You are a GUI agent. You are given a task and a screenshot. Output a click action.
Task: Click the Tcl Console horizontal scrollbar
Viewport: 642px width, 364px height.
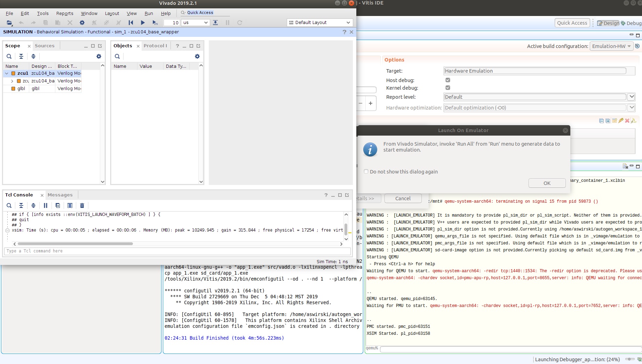tap(75, 244)
